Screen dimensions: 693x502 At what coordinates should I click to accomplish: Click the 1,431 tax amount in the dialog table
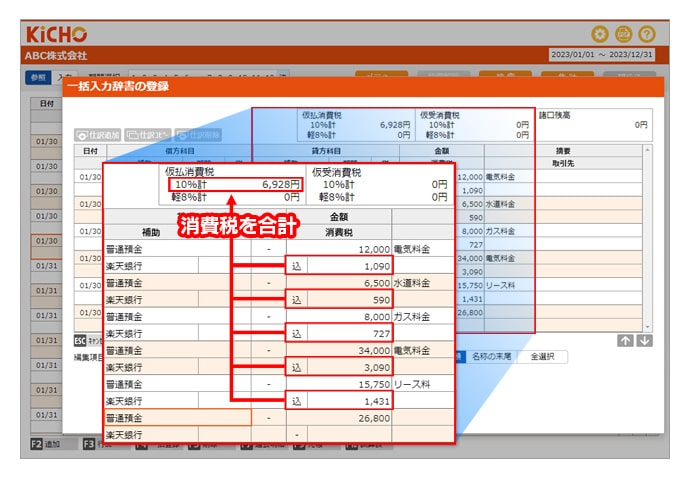pyautogui.click(x=472, y=299)
